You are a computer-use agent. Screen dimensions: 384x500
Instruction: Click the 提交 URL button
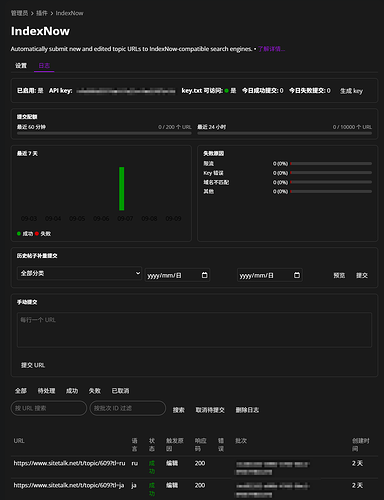pyautogui.click(x=33, y=365)
